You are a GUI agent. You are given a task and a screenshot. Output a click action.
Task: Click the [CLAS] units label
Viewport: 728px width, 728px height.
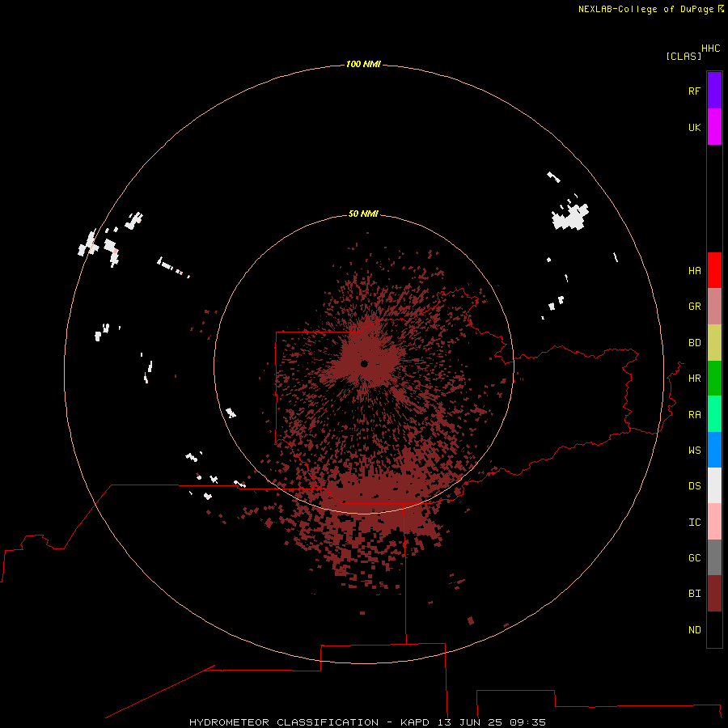pos(684,56)
